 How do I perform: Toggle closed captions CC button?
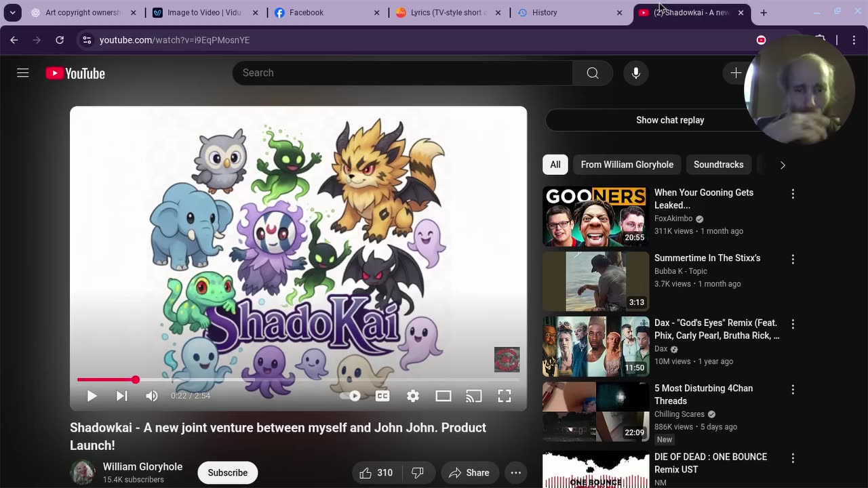click(382, 396)
